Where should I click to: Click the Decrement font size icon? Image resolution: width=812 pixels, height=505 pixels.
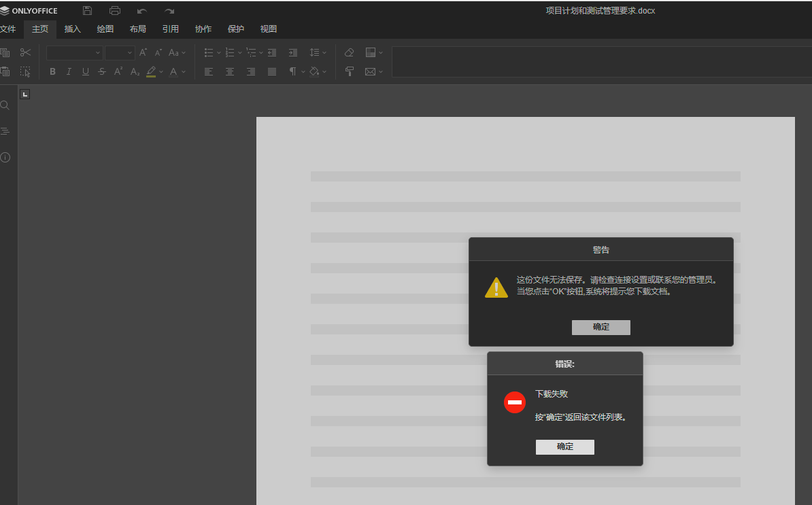point(158,52)
